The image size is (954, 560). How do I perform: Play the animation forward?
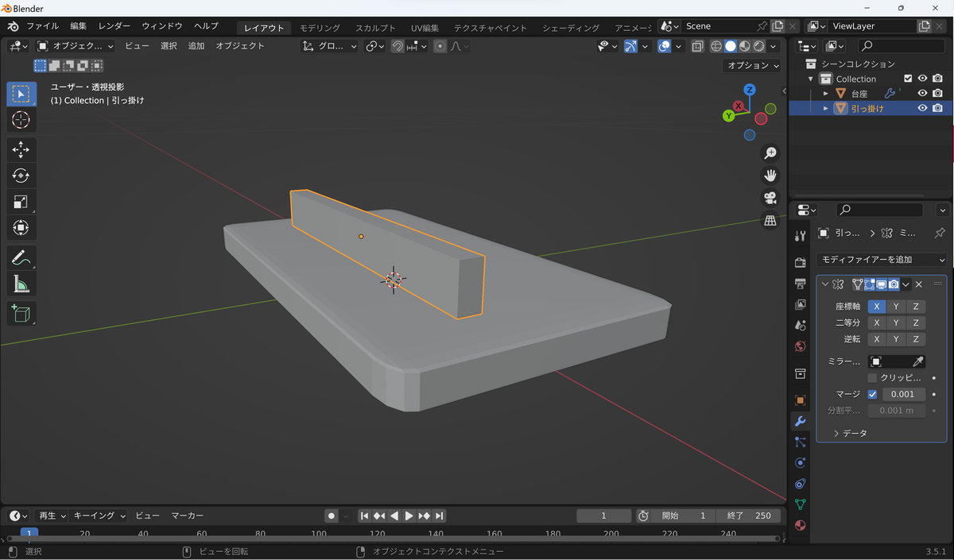pos(409,516)
